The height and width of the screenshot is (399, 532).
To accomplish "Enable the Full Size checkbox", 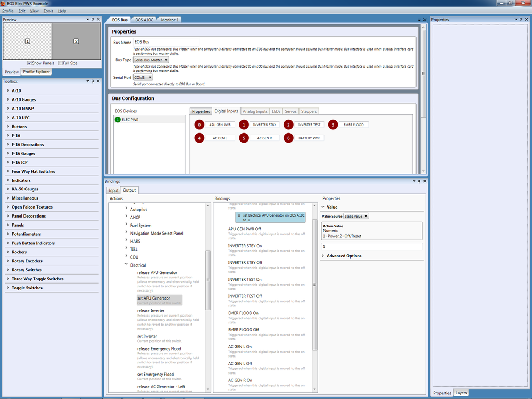I will point(61,63).
